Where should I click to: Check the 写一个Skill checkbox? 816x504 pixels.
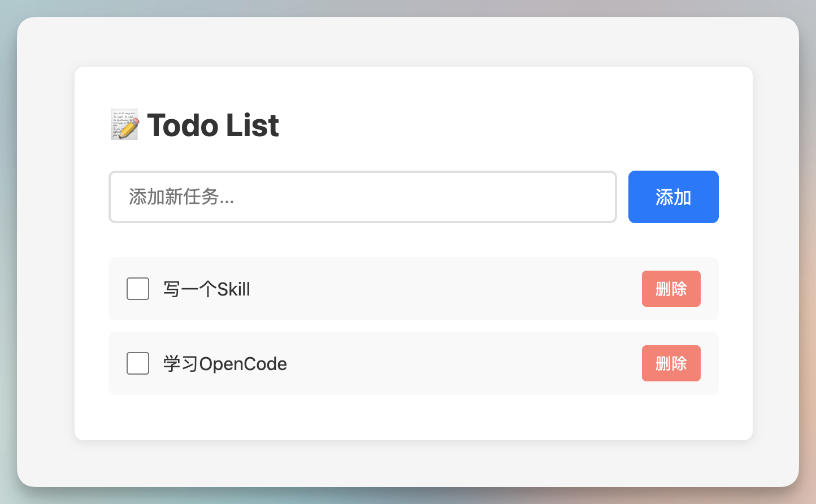[138, 289]
